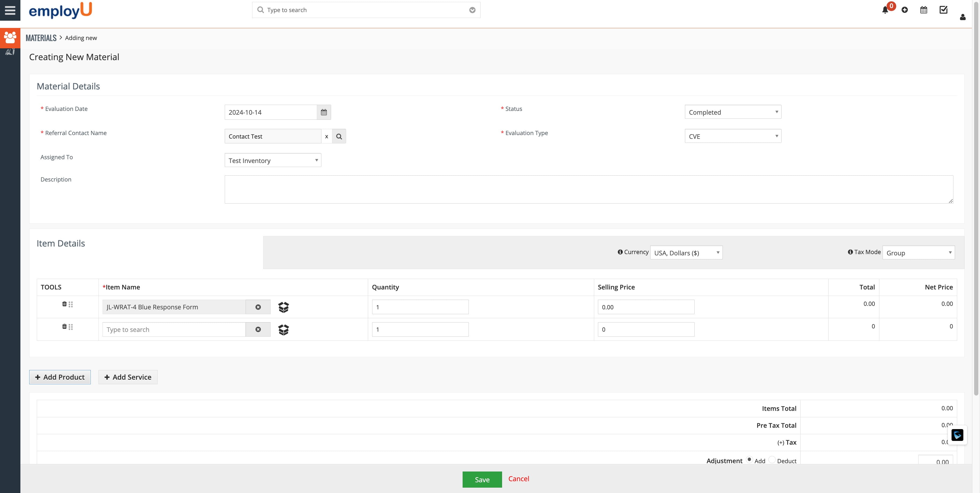The height and width of the screenshot is (493, 980).
Task: Select the Add adjustment radio button
Action: [749, 459]
